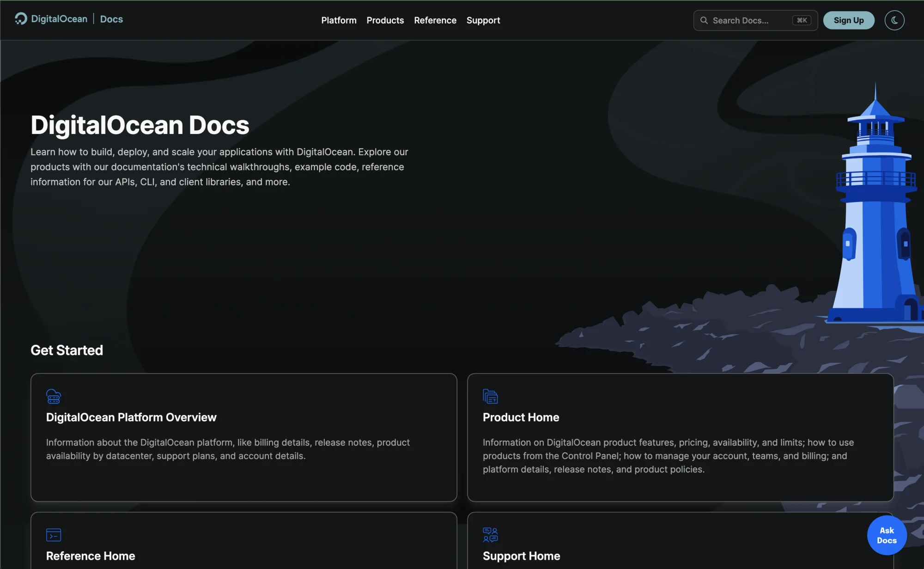Click the Sign Up button

(x=849, y=20)
